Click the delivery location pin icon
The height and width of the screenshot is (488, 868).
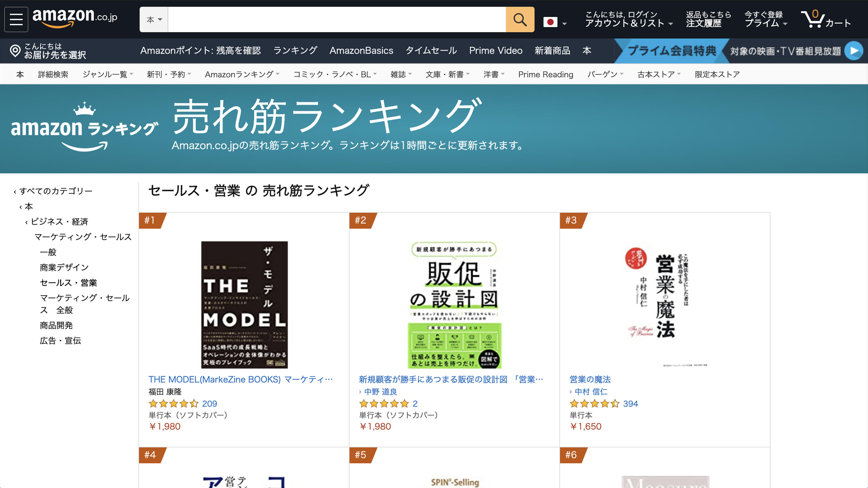click(15, 51)
